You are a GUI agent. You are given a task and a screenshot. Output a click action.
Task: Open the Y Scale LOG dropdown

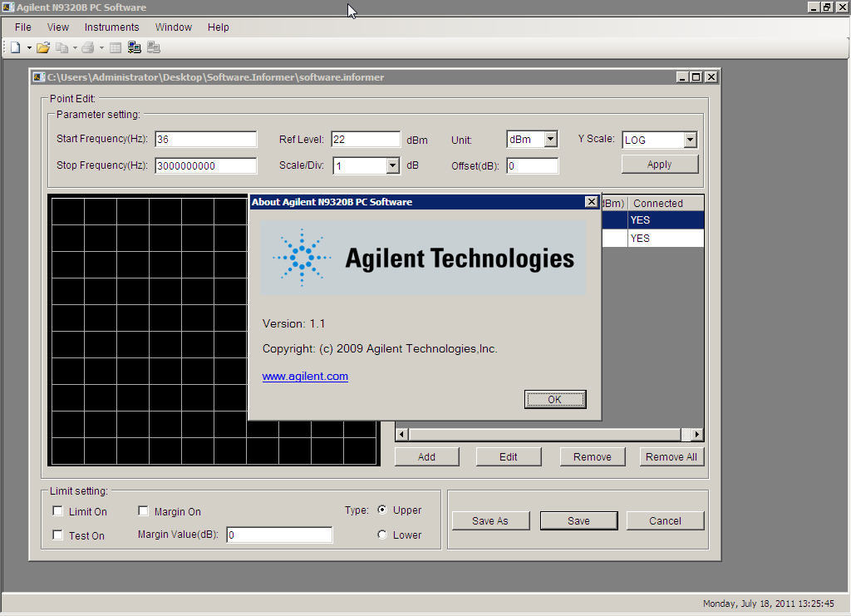(690, 140)
